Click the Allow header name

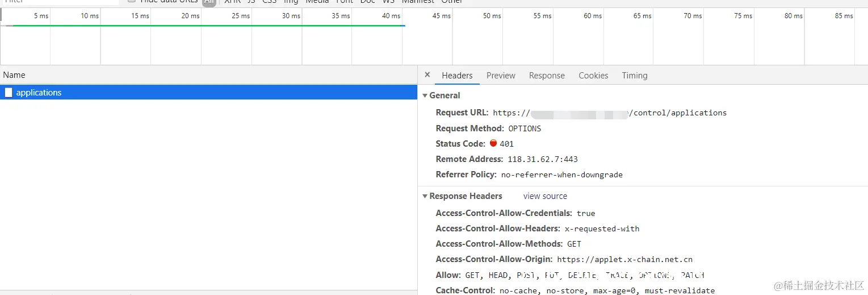click(x=448, y=275)
